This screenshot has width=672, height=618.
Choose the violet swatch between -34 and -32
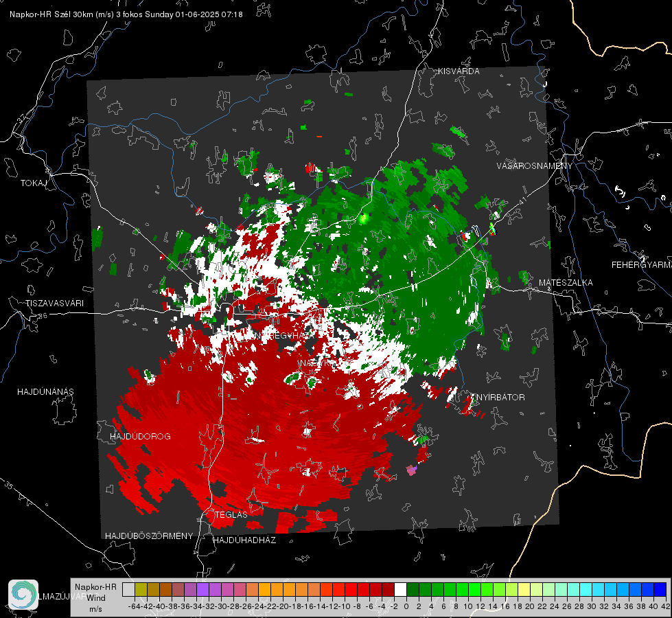point(202,590)
